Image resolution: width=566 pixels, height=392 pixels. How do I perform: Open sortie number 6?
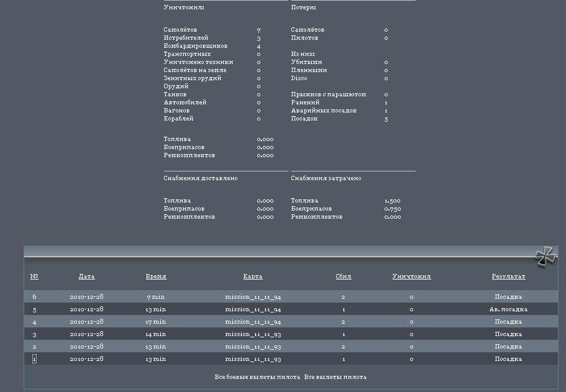tap(34, 297)
